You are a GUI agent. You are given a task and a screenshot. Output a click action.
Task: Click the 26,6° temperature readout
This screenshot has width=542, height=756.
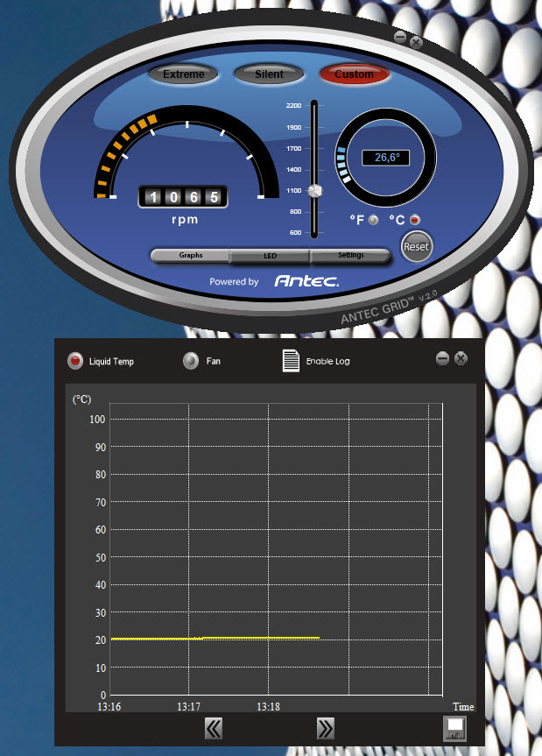(386, 158)
